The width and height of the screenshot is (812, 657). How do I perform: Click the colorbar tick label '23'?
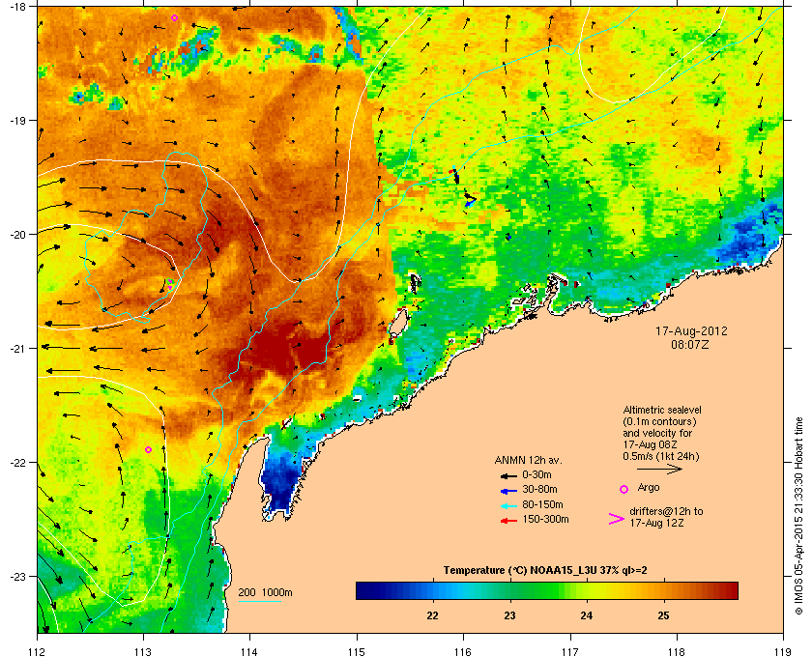pos(510,616)
